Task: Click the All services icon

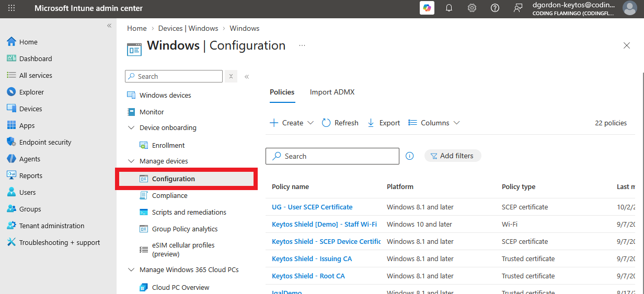Action: point(11,75)
